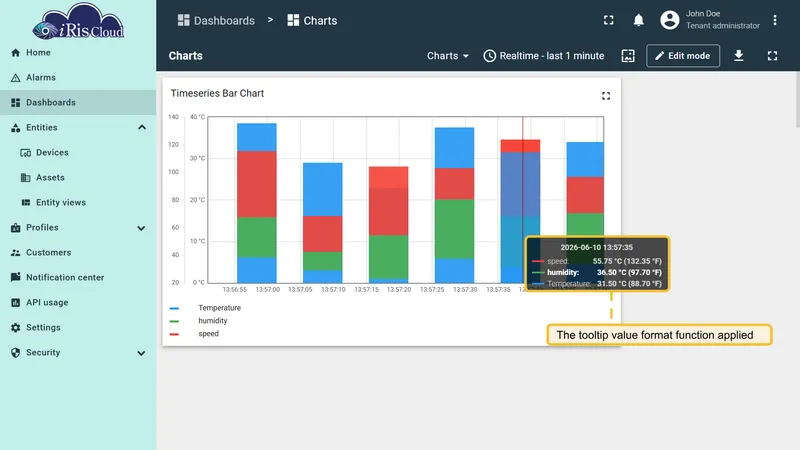
Task: Open the dashboard image update icon
Action: pyautogui.click(x=628, y=56)
